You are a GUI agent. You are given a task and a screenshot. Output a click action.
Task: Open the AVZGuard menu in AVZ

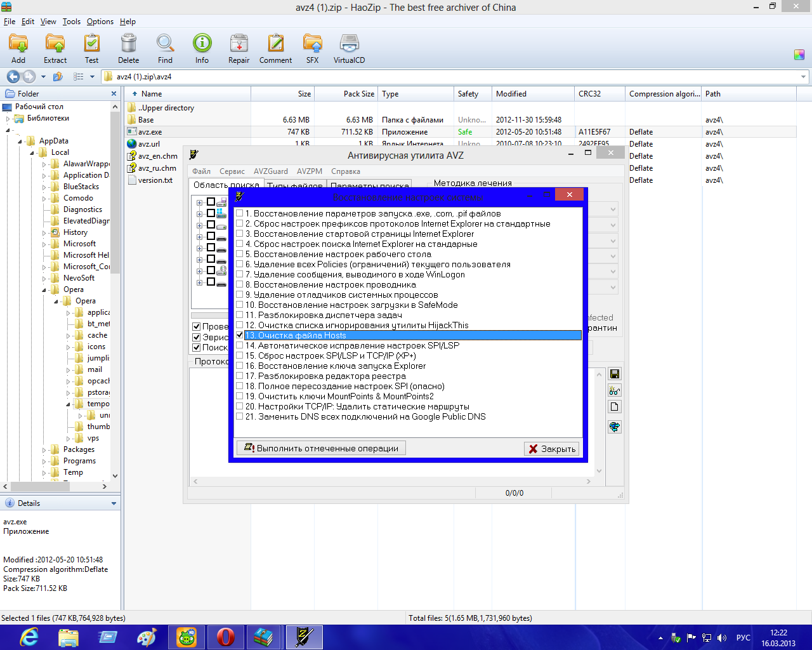point(271,171)
